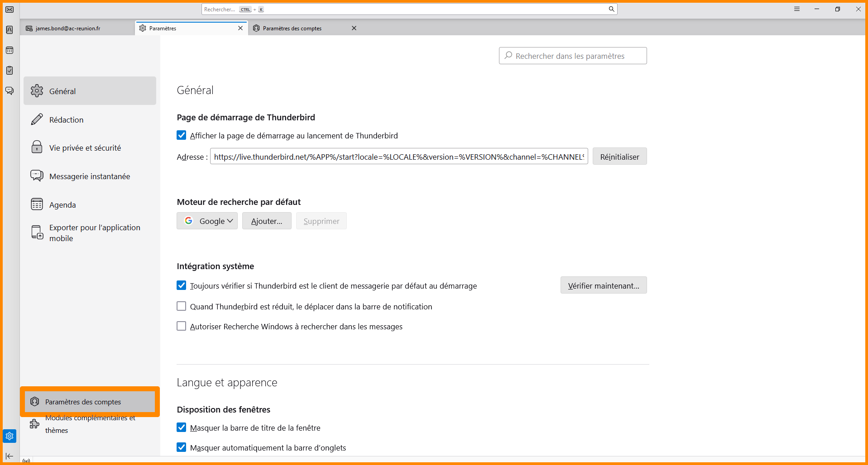This screenshot has width=868, height=465.
Task: Collapse the spaces toolbar with arrow icon
Action: point(10,456)
